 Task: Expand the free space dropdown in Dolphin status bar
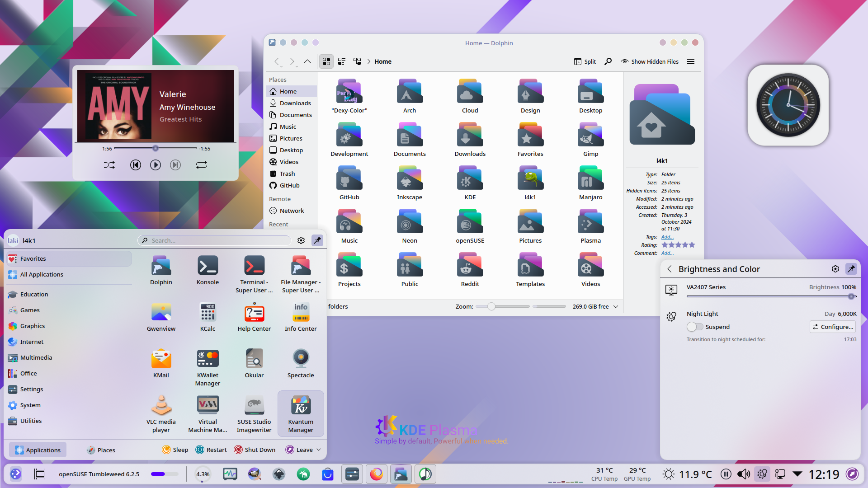tap(616, 306)
